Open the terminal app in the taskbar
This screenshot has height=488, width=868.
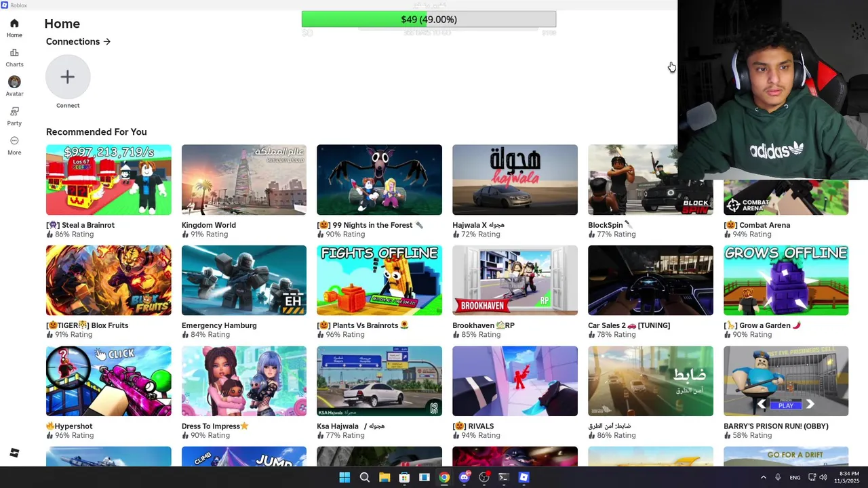(503, 477)
